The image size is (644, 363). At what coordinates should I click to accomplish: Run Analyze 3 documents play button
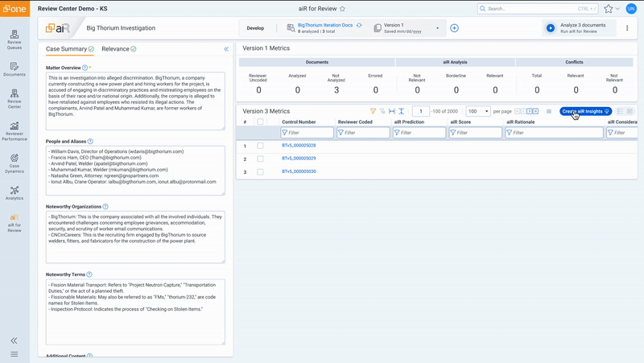(551, 28)
